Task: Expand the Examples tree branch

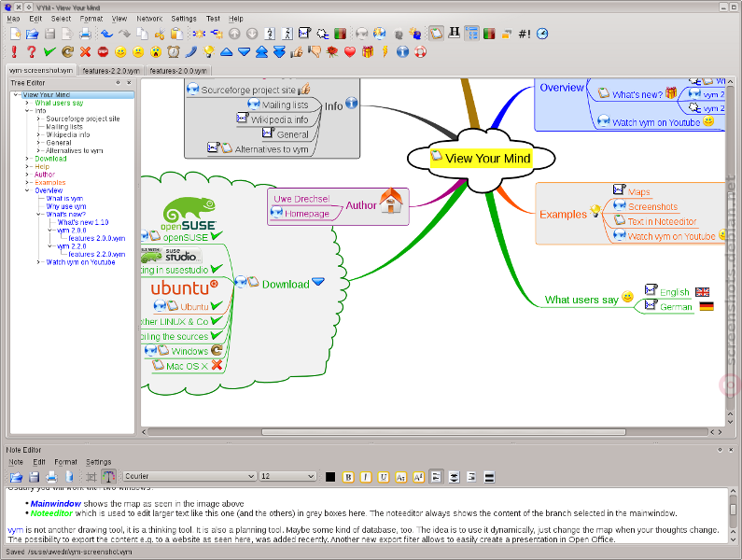Action: click(x=27, y=182)
